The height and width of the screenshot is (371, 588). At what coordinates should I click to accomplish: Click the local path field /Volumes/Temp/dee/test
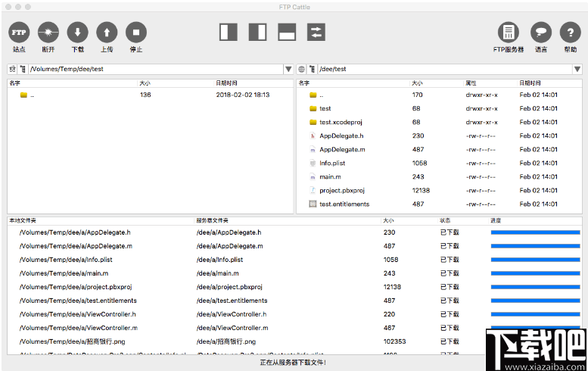156,69
